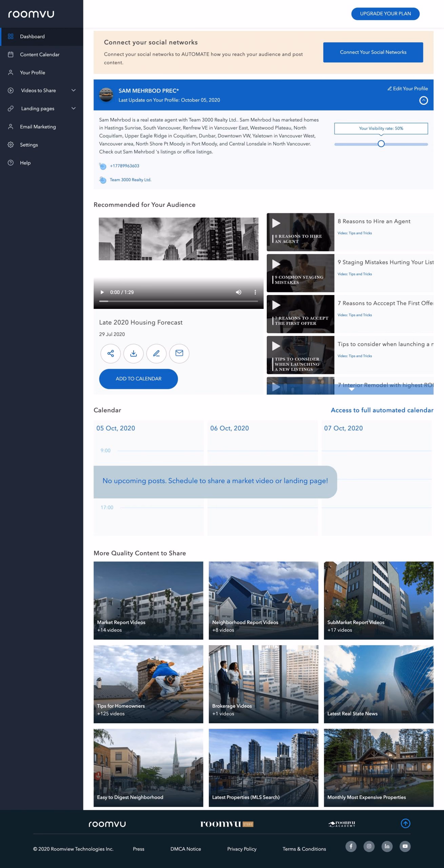
Task: Open Monthly Most Expensive Properties card
Action: [379, 768]
